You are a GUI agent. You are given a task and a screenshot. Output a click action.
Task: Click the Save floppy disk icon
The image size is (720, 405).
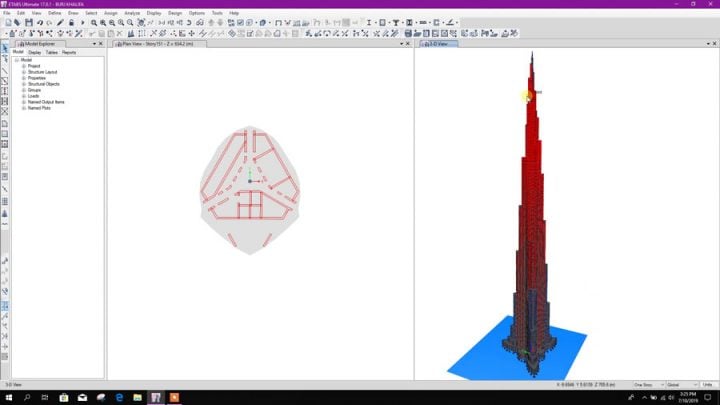coord(29,22)
